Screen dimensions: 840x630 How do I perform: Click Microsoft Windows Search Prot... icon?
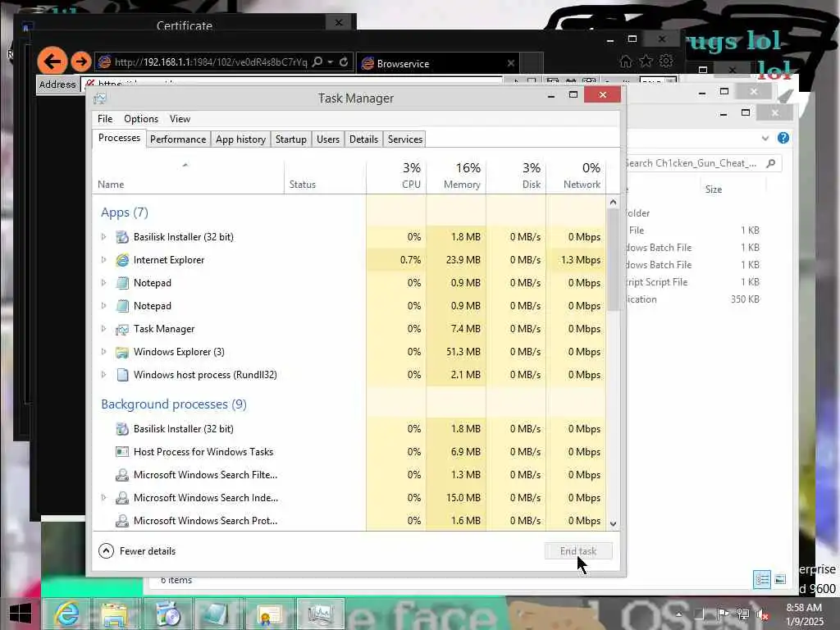(122, 521)
